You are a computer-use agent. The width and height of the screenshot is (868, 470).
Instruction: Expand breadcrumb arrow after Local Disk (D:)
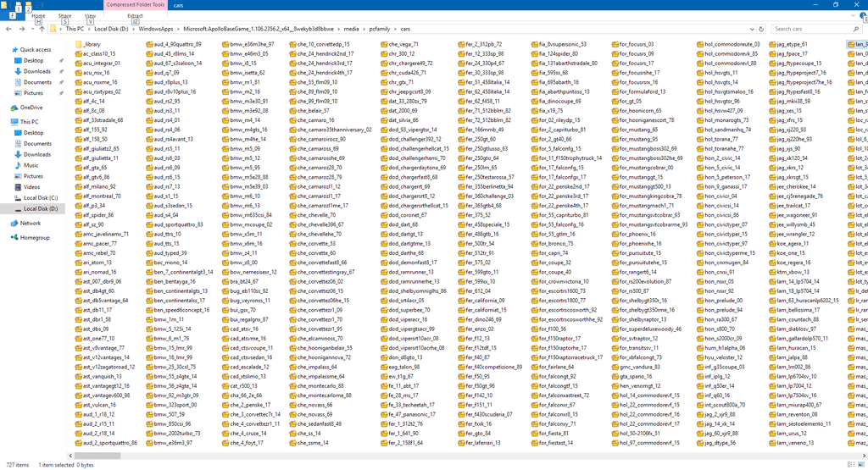point(133,29)
